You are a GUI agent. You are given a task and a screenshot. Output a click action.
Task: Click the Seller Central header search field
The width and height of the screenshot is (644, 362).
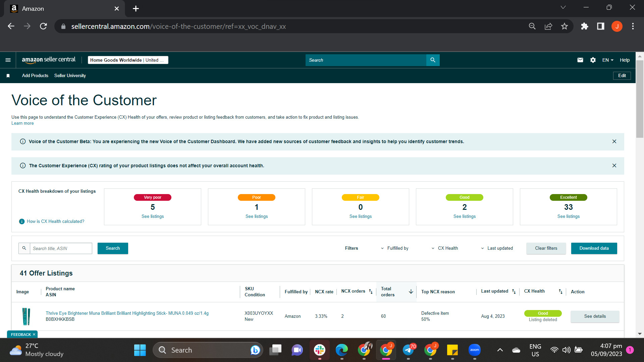pos(366,60)
